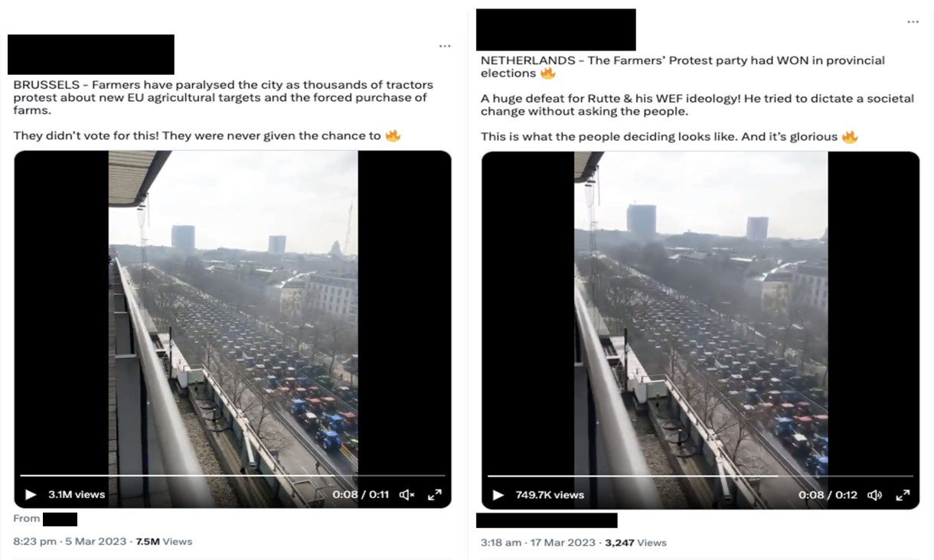Click the left video progress bar
This screenshot has height=560, width=934.
232,476
